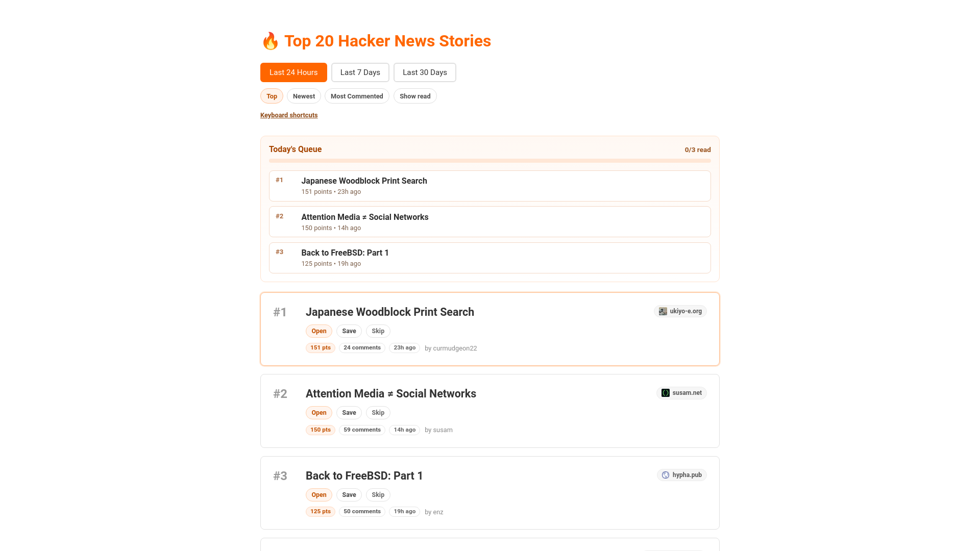The width and height of the screenshot is (980, 551).
Task: Click the 19h ago badge in story #3
Action: click(x=404, y=512)
